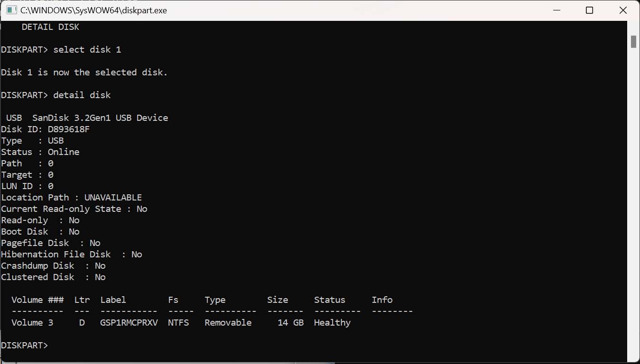Click the empty DISKPART> prompt at the bottom
Screen dimensions: 640x364
tap(25, 346)
